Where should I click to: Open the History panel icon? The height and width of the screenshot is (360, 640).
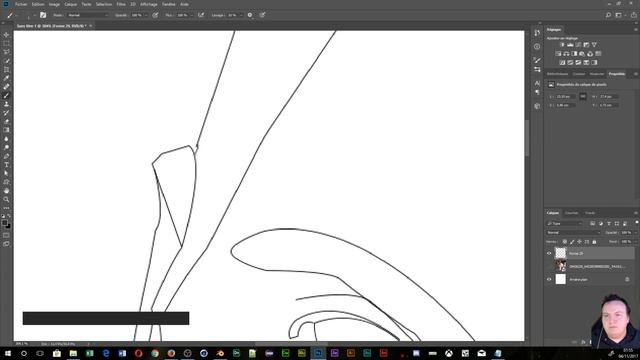point(537,33)
